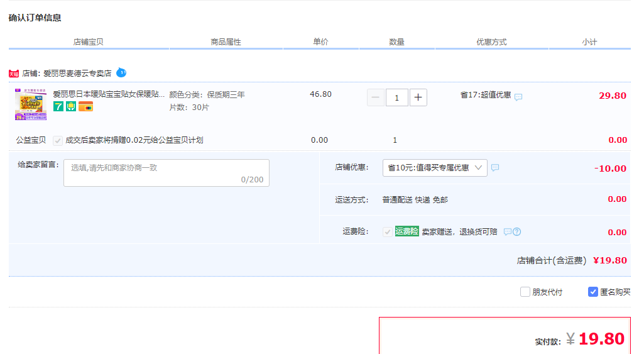Click the 片数:30片 attribute text

[189, 108]
